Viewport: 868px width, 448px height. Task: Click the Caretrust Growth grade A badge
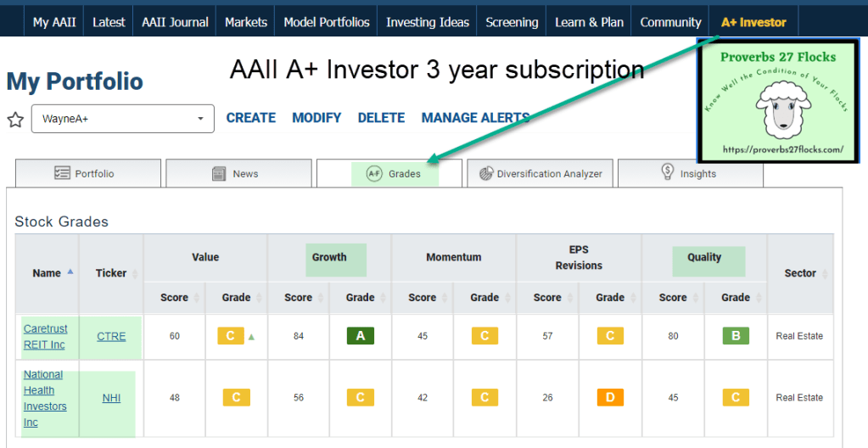(360, 336)
